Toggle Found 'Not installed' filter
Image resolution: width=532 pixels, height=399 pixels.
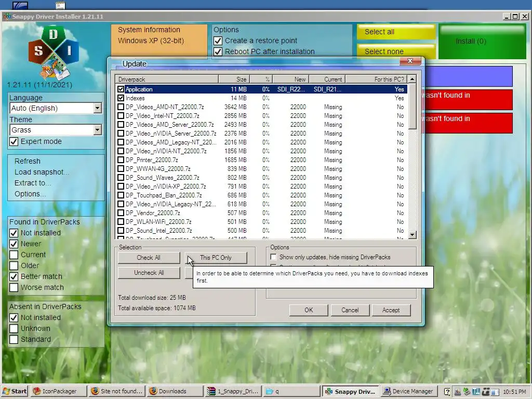(14, 233)
